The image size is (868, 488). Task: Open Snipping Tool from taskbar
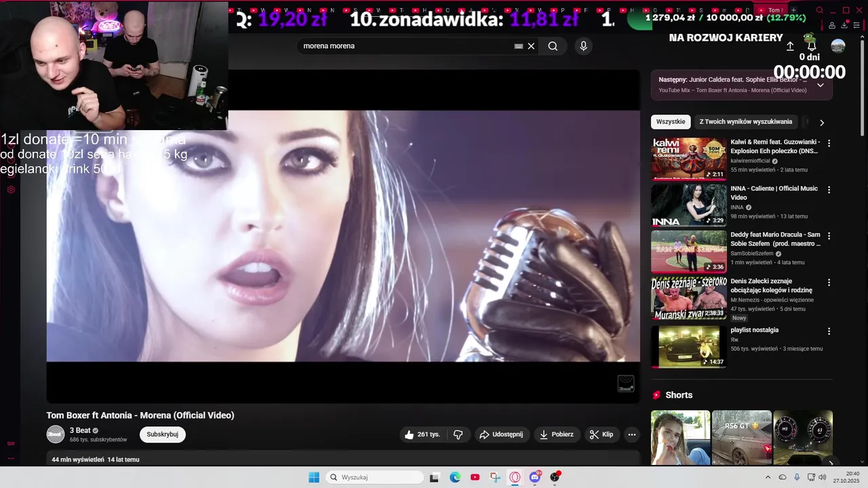point(495,477)
